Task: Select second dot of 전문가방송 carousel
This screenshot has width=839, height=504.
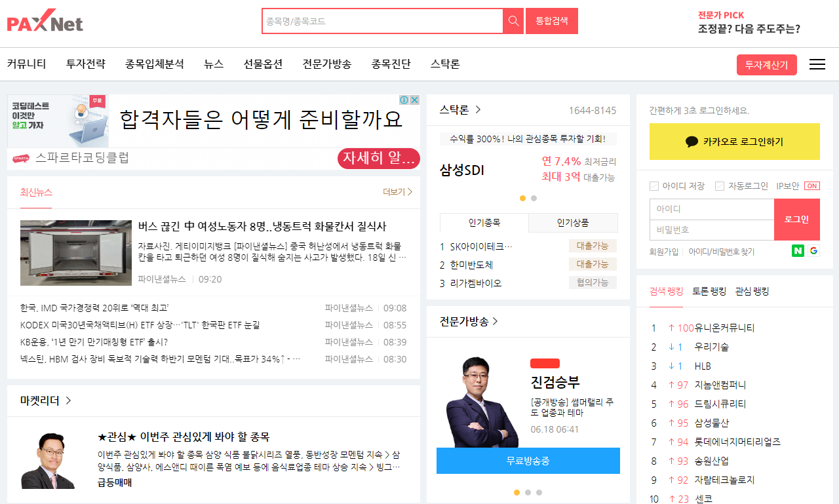Action: [528, 492]
